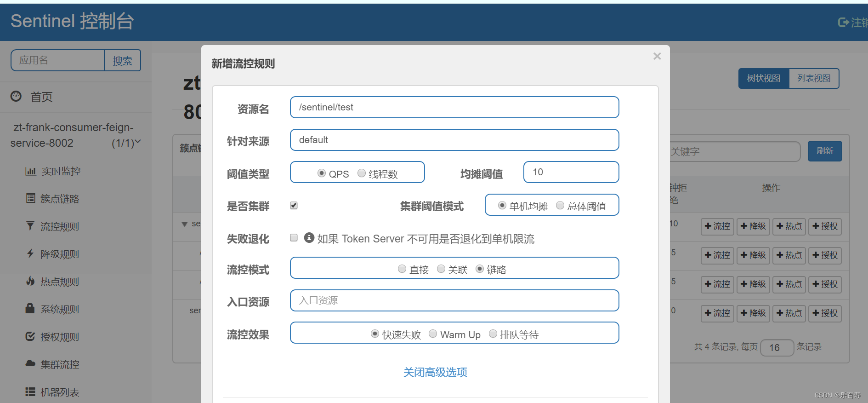
Task: Select the 线程数 threshold type radio
Action: pyautogui.click(x=362, y=173)
